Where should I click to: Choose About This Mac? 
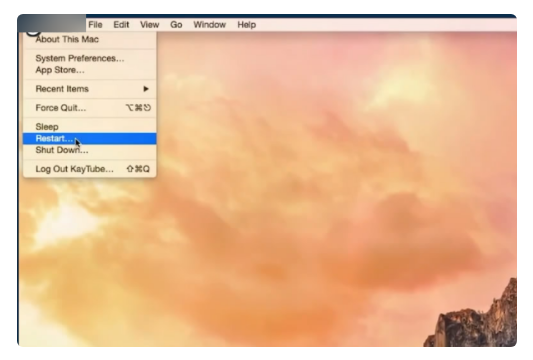click(x=90, y=39)
